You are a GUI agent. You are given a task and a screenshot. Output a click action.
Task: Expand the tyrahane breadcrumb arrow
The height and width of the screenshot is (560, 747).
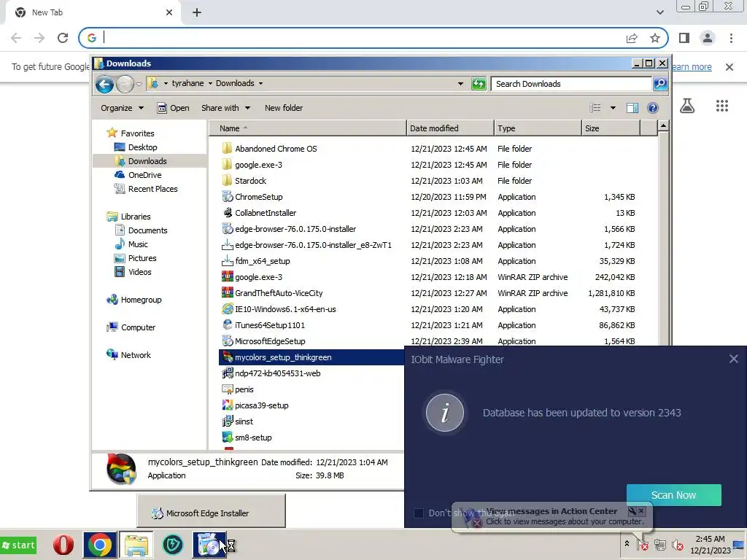(x=211, y=83)
